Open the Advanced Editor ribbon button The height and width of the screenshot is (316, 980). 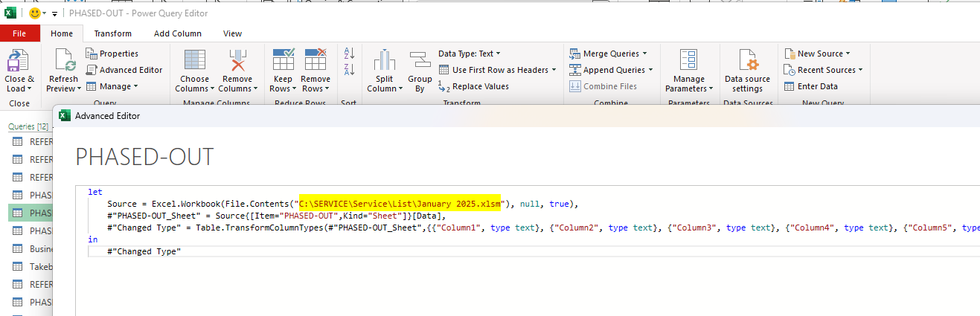(x=124, y=70)
